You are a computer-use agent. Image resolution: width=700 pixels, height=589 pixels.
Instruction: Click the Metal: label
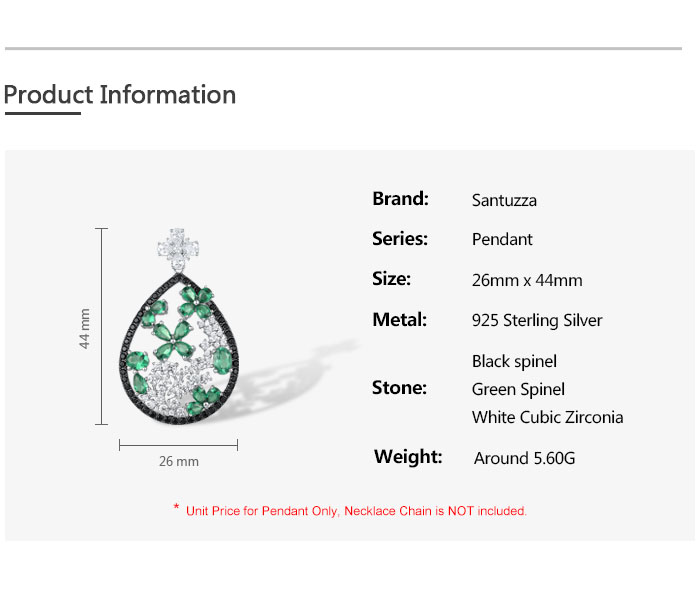point(399,320)
